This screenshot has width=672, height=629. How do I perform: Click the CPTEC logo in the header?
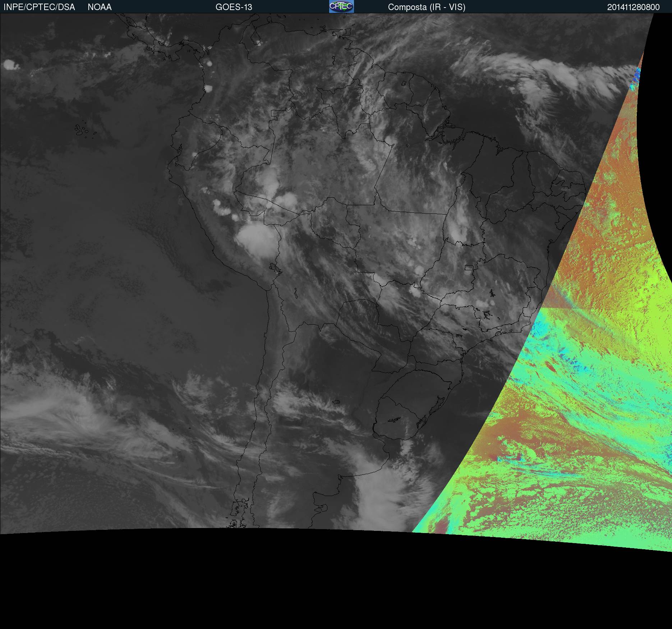point(341,6)
